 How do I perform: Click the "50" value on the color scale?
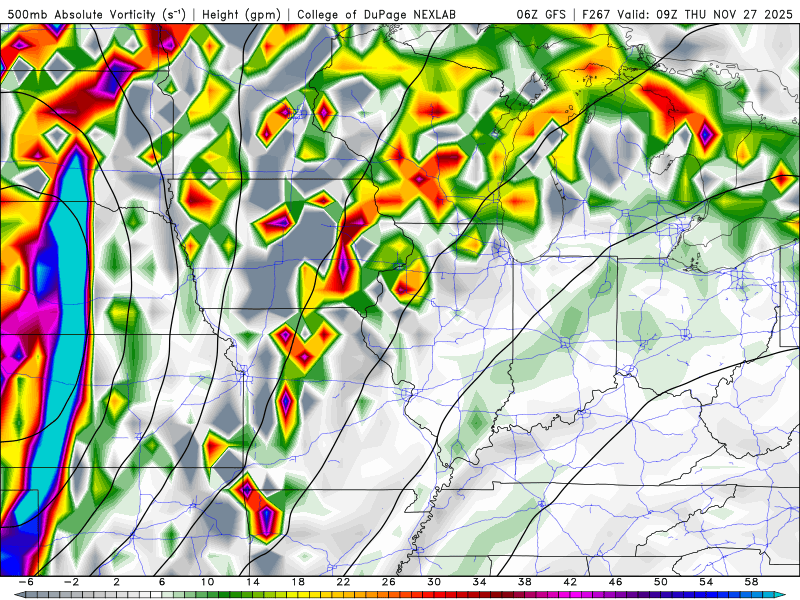(661, 582)
